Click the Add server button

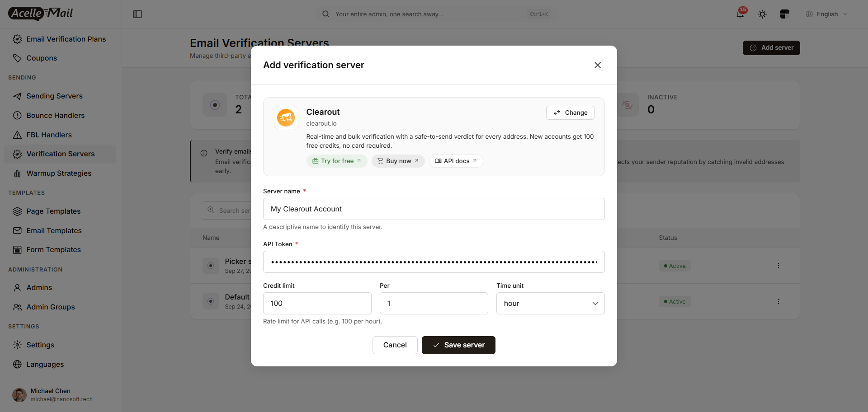click(771, 48)
